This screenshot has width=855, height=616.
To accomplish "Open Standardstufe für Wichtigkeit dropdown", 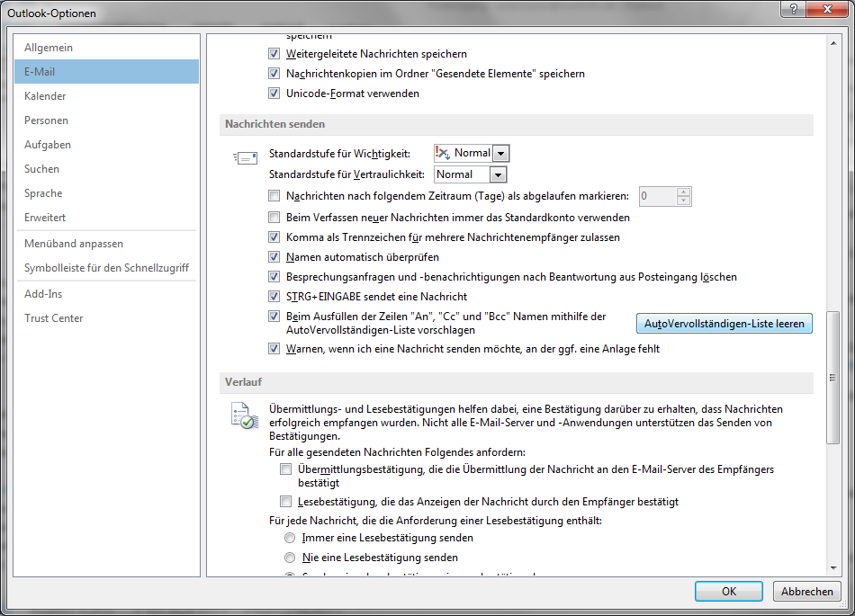I will pyautogui.click(x=500, y=154).
